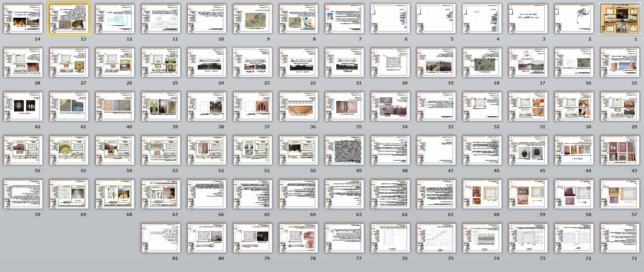Click slide 20 with the floor plan

(x=390, y=63)
